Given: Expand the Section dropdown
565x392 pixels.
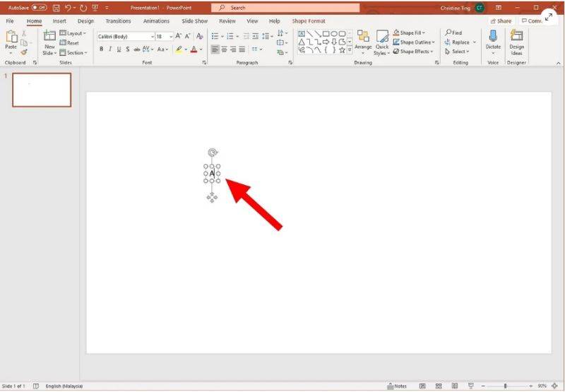Looking at the screenshot, I should click(x=73, y=52).
